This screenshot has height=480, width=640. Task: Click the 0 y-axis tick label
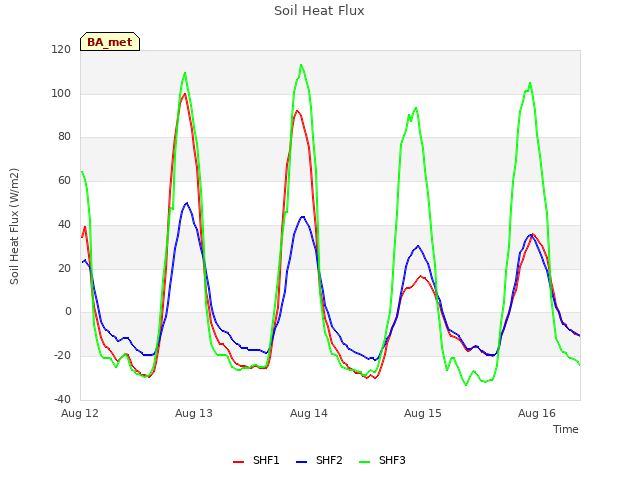pos(68,312)
